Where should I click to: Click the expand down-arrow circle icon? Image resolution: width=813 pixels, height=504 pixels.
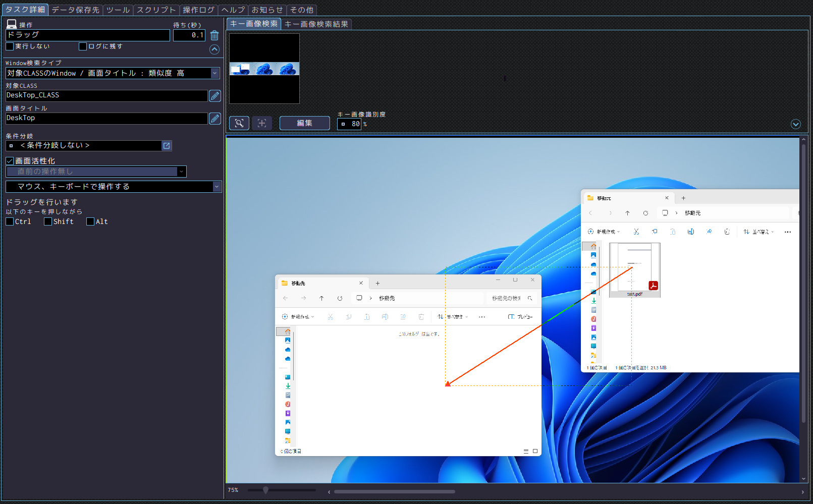[796, 124]
